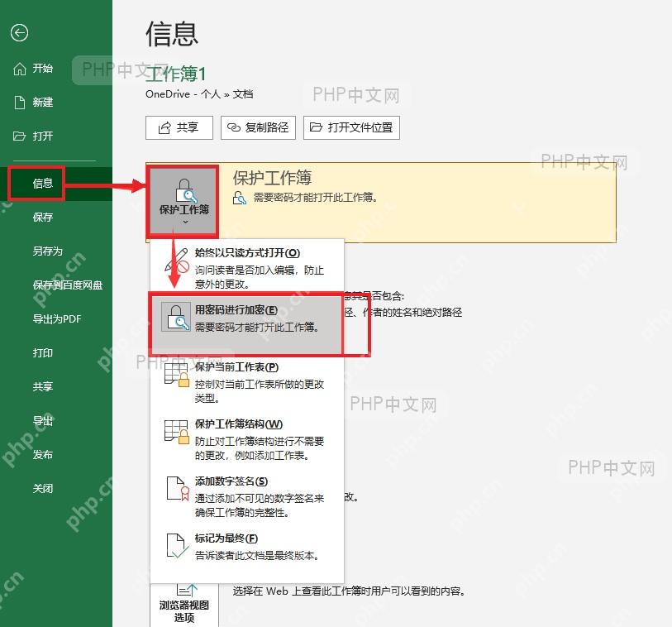
Task: Open the 开始 sidebar item
Action: click(56, 69)
